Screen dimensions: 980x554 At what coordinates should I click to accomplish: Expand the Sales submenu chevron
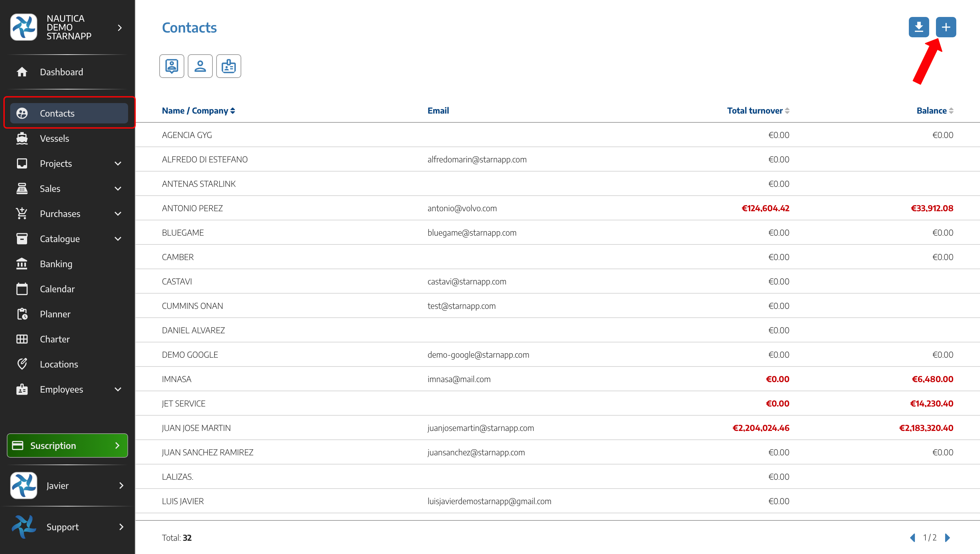(118, 189)
